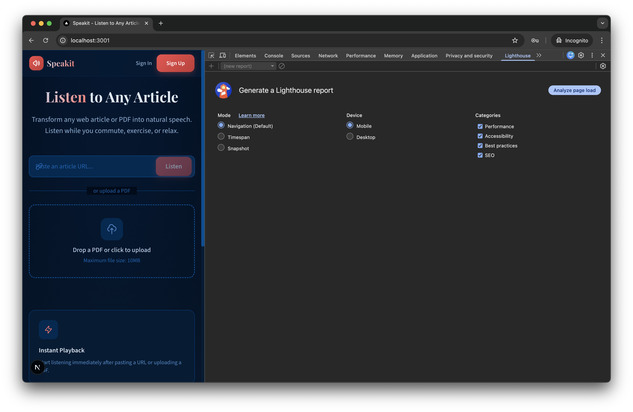
Task: Bookmark this page with the star icon
Action: click(515, 40)
